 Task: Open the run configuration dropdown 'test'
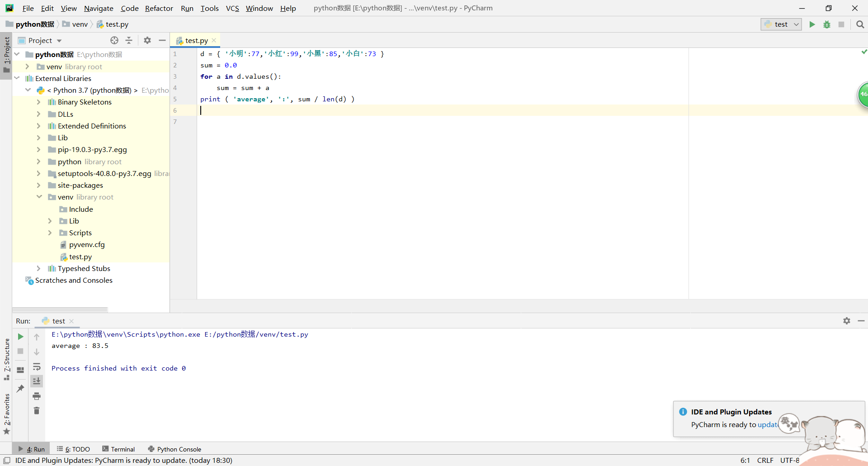(x=781, y=24)
